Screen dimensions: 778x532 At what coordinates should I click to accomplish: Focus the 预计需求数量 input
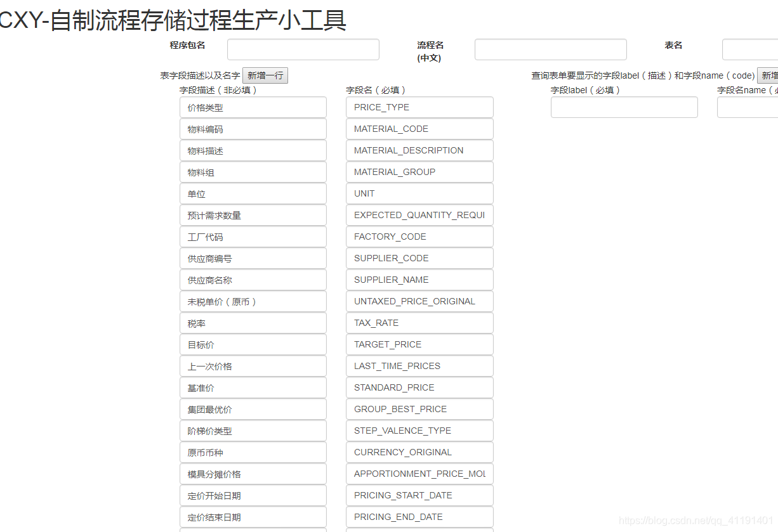253,215
